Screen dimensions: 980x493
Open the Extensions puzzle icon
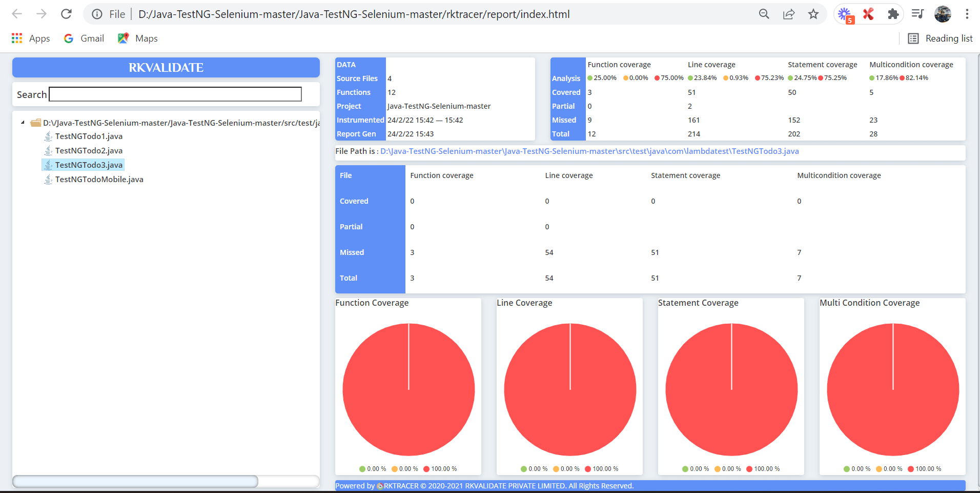[893, 14]
